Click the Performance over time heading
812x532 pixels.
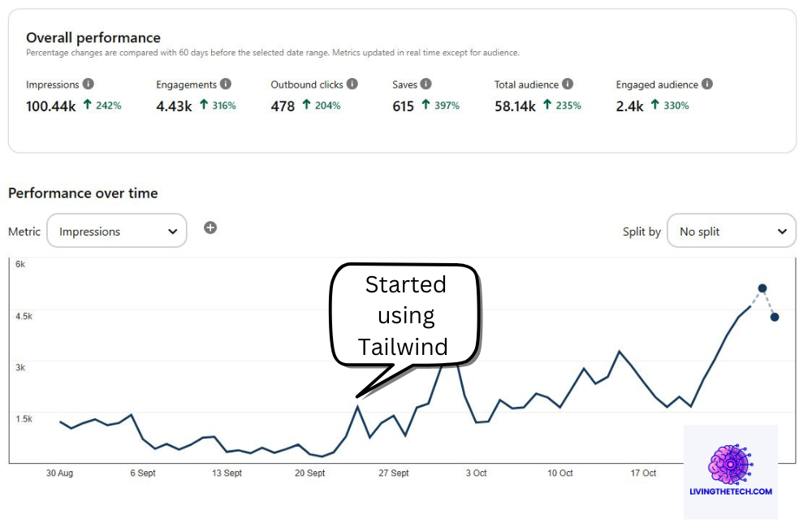(x=83, y=193)
